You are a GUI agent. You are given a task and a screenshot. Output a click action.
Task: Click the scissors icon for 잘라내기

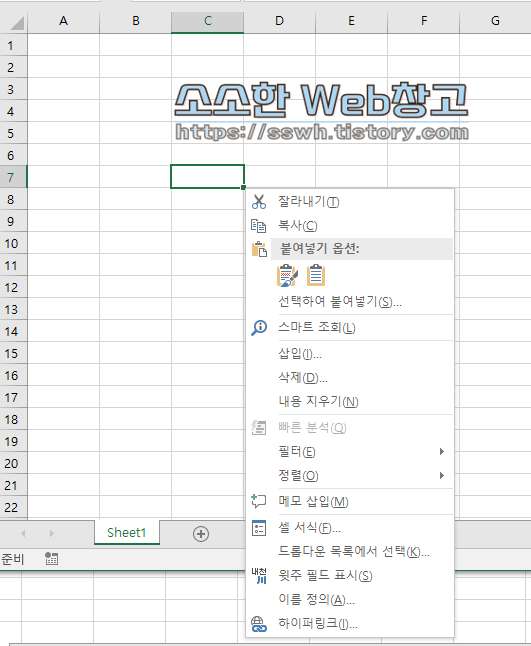coord(259,201)
